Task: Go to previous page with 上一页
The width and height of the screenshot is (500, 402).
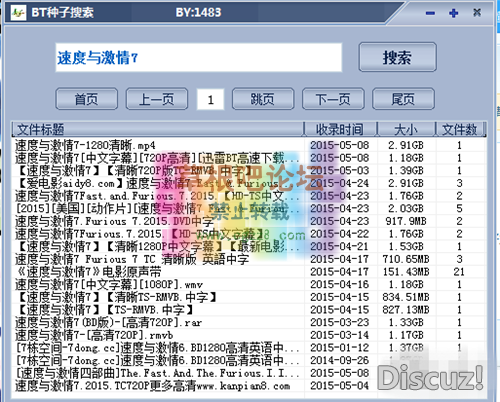Action: (x=157, y=99)
